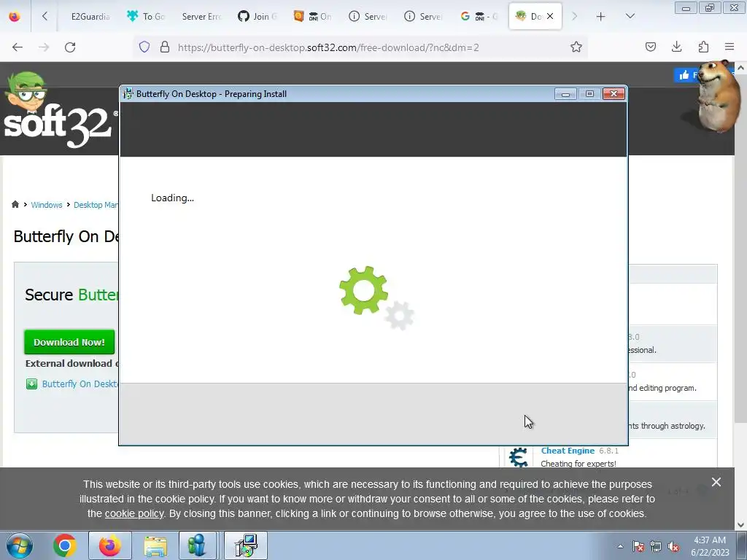
Task: Open the cookie policy link
Action: (134, 514)
